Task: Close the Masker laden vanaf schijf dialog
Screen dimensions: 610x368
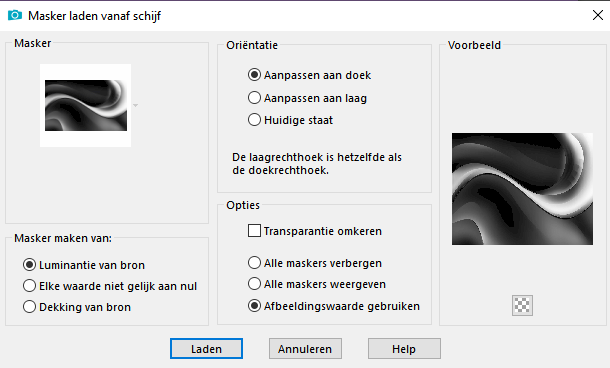Action: (x=598, y=15)
